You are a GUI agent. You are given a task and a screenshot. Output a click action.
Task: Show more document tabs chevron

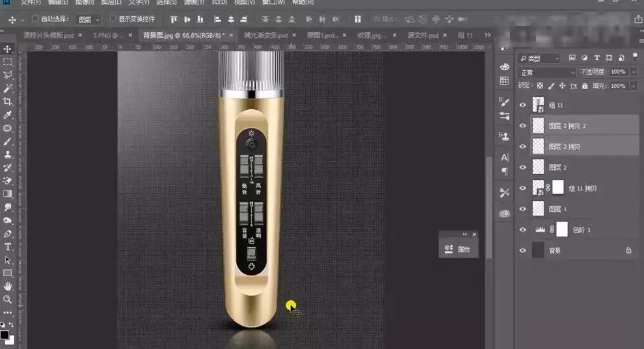pyautogui.click(x=487, y=35)
